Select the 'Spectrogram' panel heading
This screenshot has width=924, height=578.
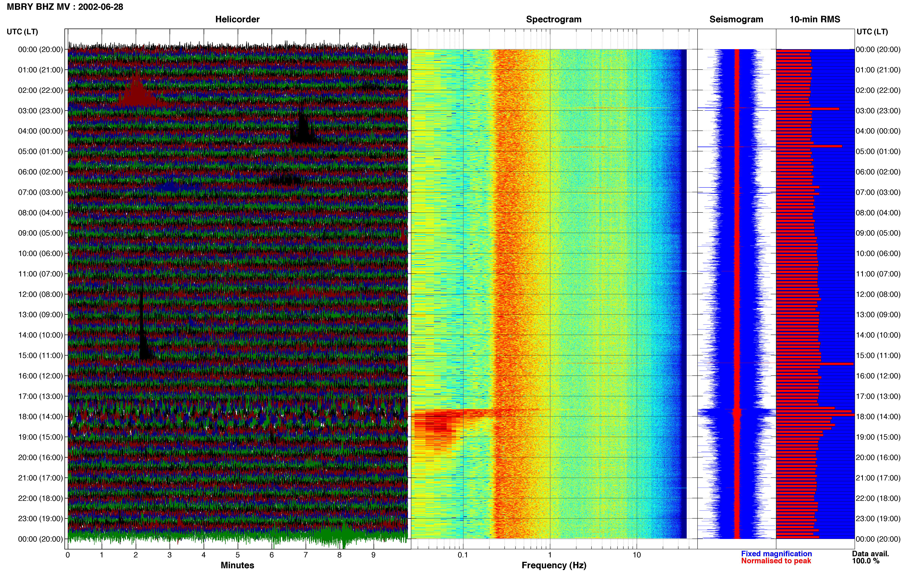554,20
